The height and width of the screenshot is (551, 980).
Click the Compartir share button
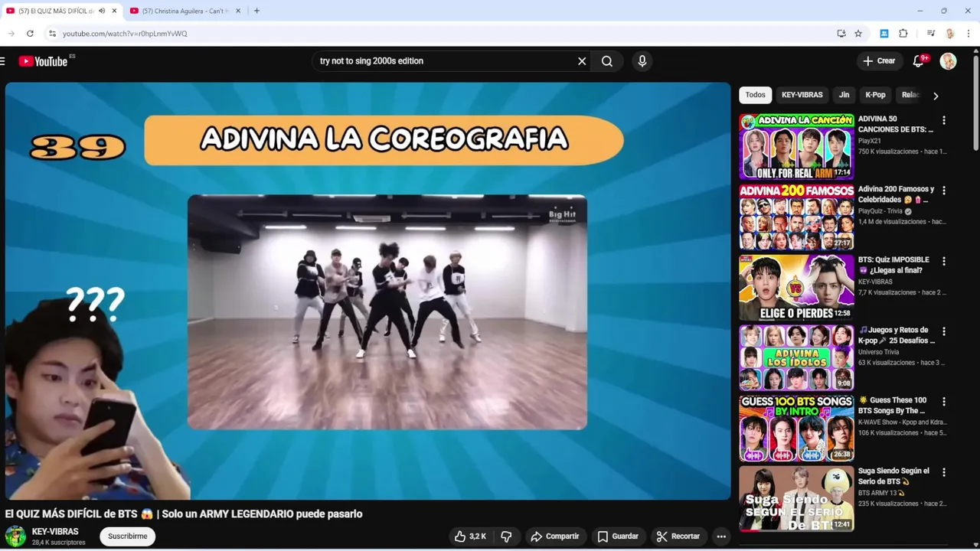click(554, 536)
